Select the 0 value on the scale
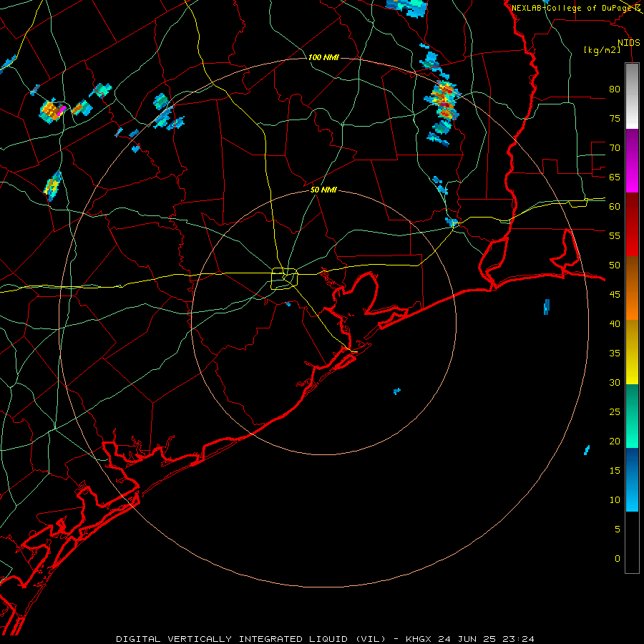The height and width of the screenshot is (644, 644). pos(618,559)
